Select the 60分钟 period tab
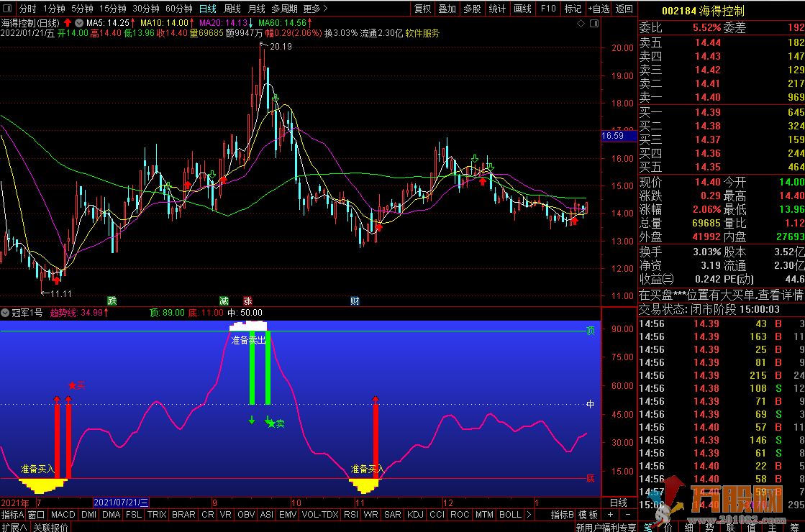Screen dimensions: 805x532 tap(179, 9)
